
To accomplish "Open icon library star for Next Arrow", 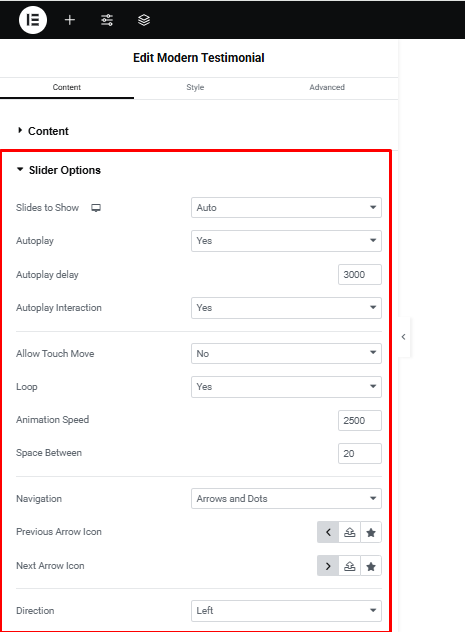I will pyautogui.click(x=371, y=566).
